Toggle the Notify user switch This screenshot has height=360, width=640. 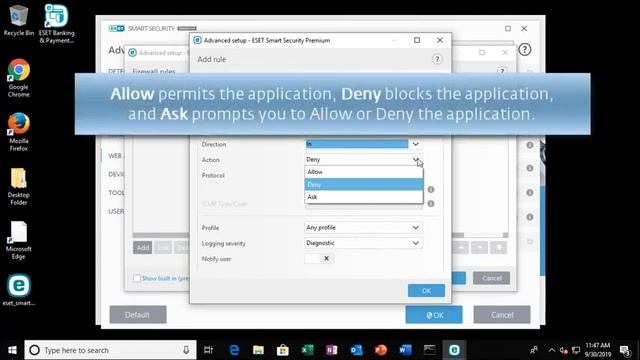(319, 258)
